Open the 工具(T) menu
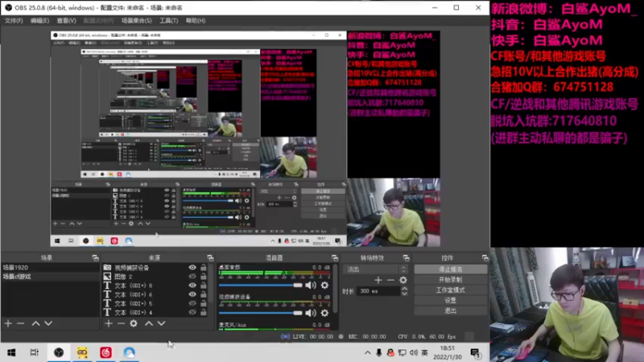The width and height of the screenshot is (644, 362). [x=169, y=21]
